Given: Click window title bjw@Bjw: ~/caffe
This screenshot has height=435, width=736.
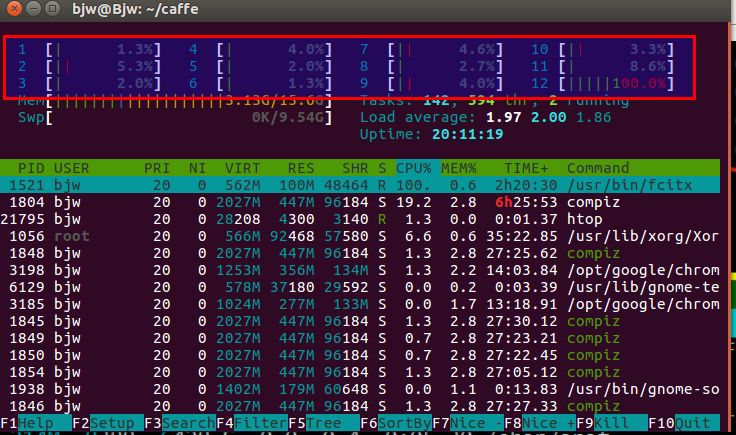Looking at the screenshot, I should (135, 9).
